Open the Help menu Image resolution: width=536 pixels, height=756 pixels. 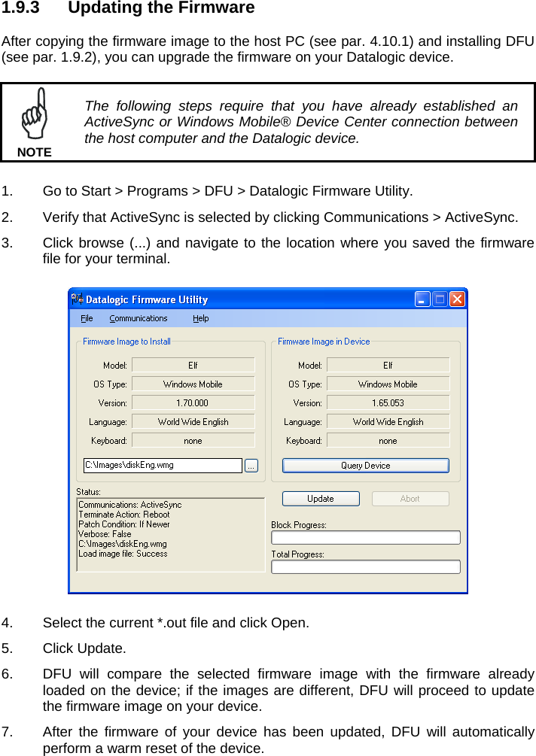[x=201, y=318]
